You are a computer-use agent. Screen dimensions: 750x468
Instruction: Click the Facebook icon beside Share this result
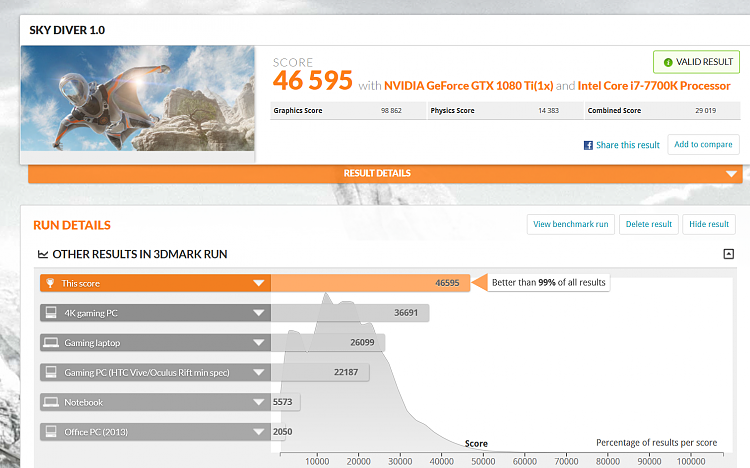tap(588, 145)
